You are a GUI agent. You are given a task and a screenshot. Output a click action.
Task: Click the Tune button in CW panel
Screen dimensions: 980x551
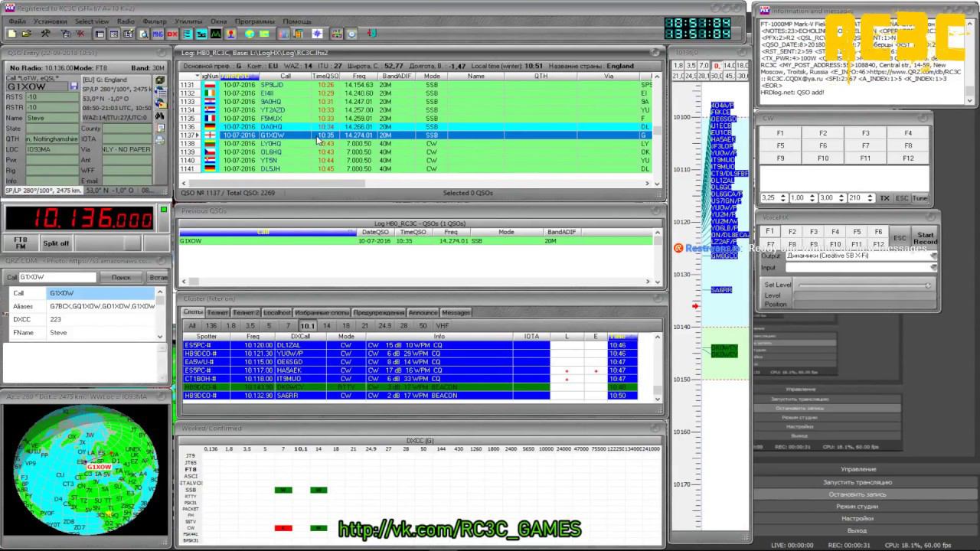920,198
